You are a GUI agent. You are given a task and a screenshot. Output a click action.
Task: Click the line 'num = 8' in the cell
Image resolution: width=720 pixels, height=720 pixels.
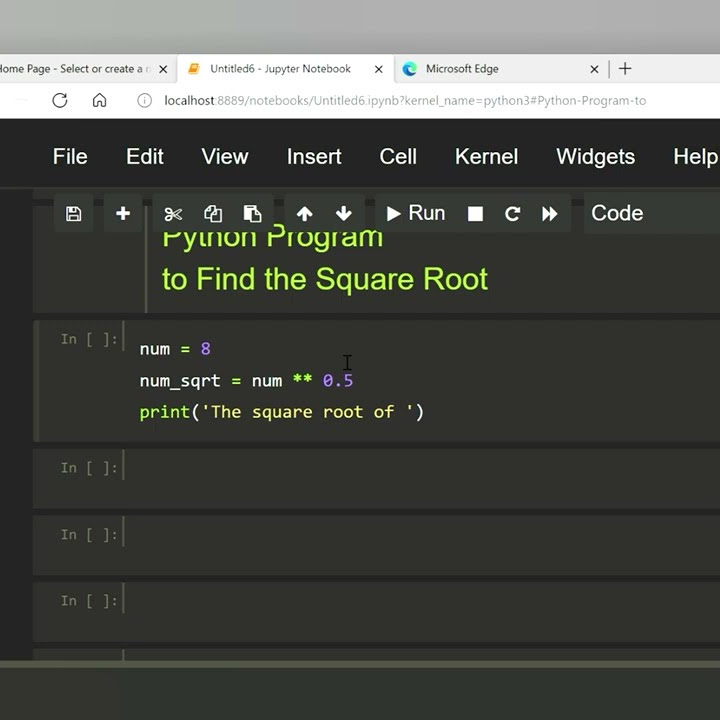coord(175,349)
